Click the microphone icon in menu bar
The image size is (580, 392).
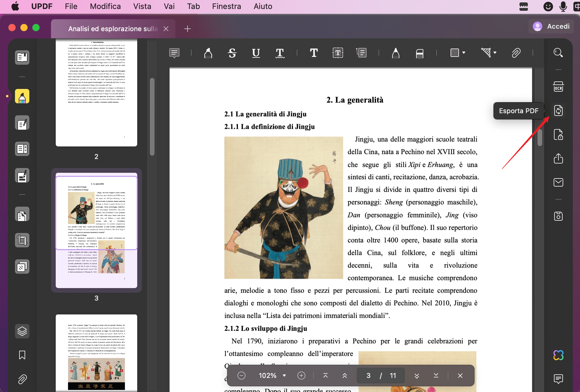(x=563, y=6)
